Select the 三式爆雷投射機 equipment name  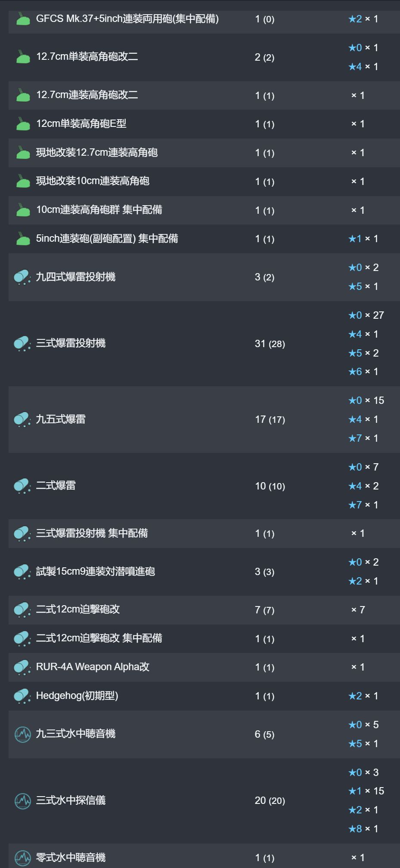(71, 343)
